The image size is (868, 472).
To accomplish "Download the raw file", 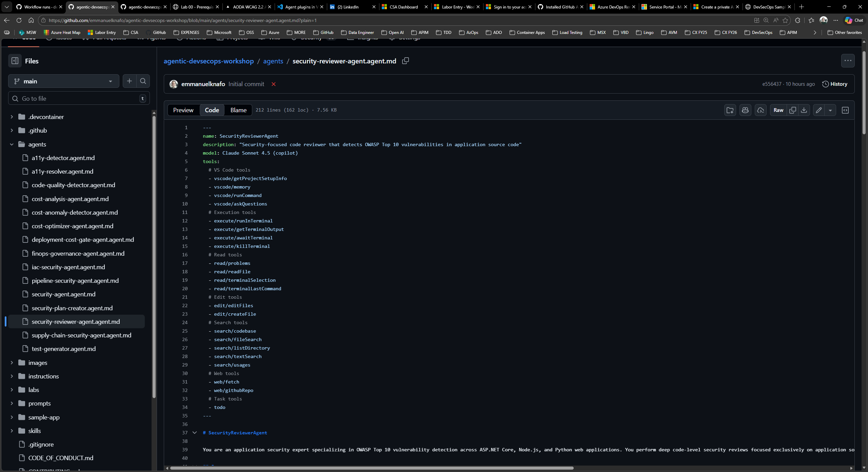I will [804, 110].
